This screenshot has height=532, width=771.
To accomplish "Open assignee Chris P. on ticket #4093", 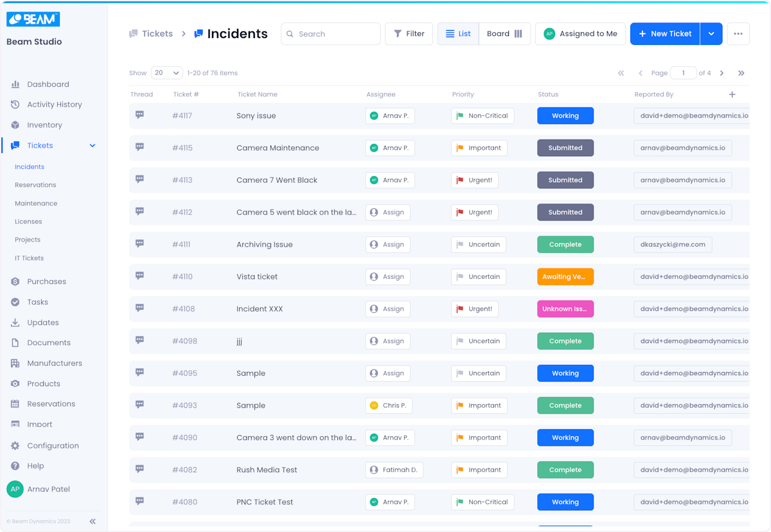I will click(389, 405).
